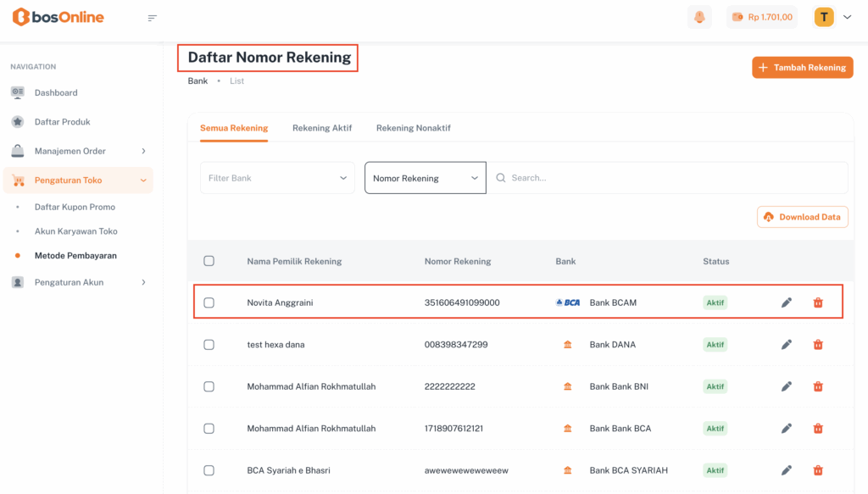The height and width of the screenshot is (494, 868).
Task: Expand the Nomor Rekening search-type dropdown
Action: click(x=425, y=178)
